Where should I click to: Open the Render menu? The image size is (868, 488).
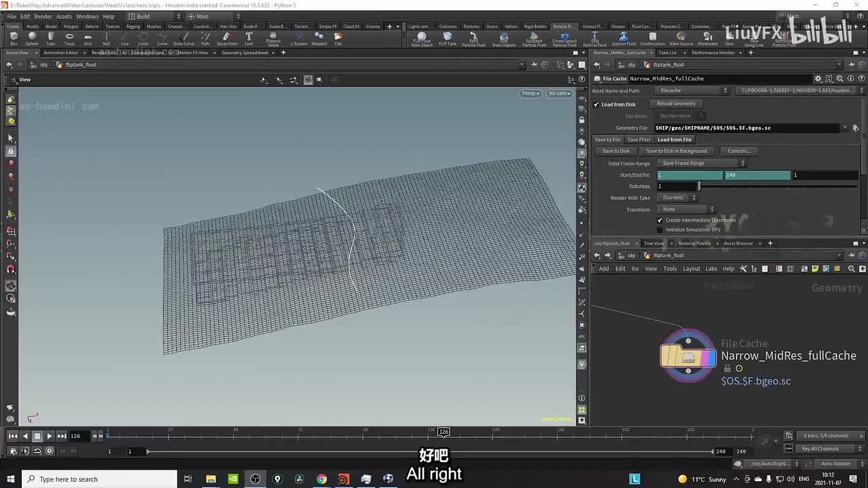(43, 16)
